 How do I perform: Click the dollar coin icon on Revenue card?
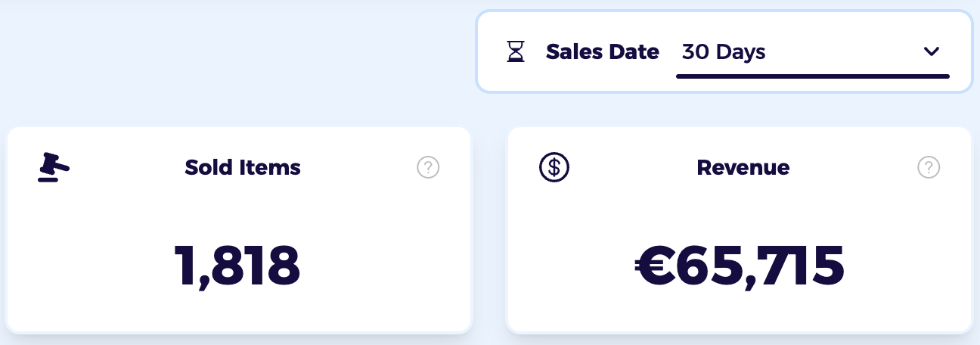[554, 167]
